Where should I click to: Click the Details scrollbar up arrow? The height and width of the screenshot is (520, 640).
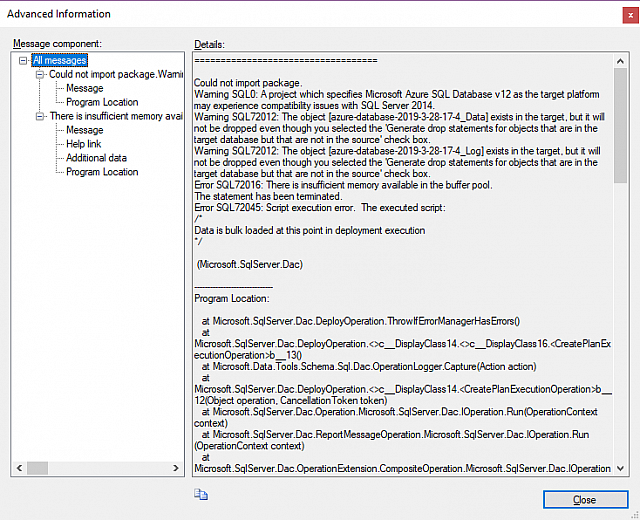pyautogui.click(x=620, y=62)
